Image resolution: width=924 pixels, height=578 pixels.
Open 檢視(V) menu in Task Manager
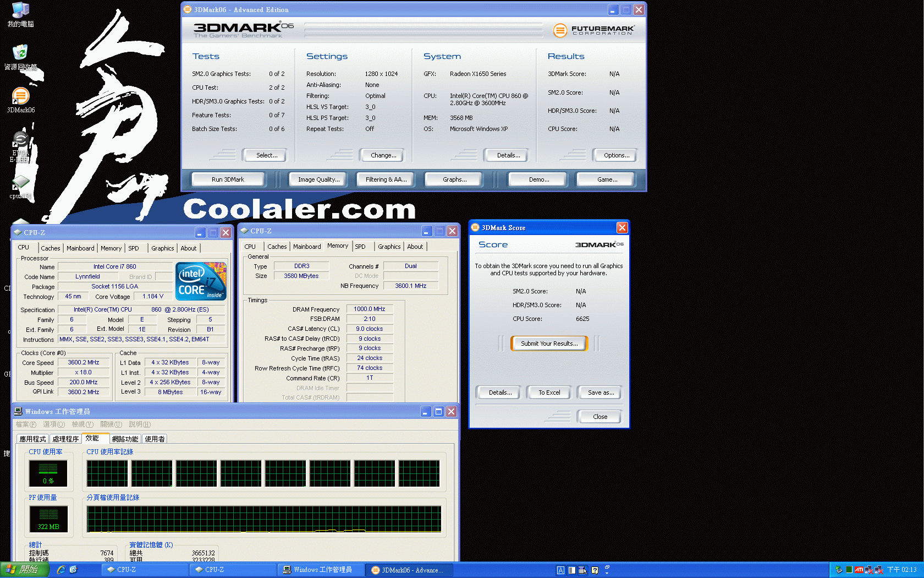click(82, 424)
